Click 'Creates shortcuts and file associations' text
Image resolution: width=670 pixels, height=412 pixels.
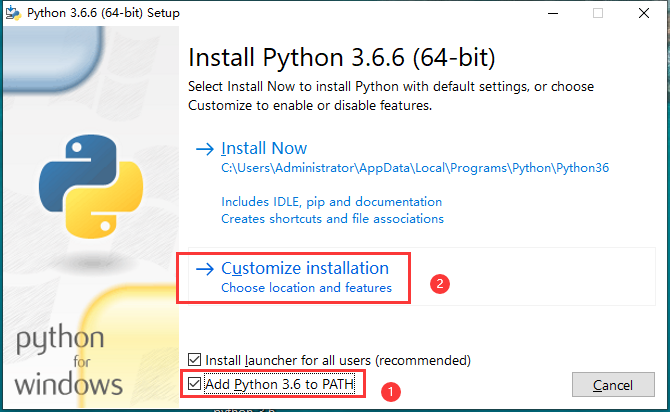click(332, 219)
